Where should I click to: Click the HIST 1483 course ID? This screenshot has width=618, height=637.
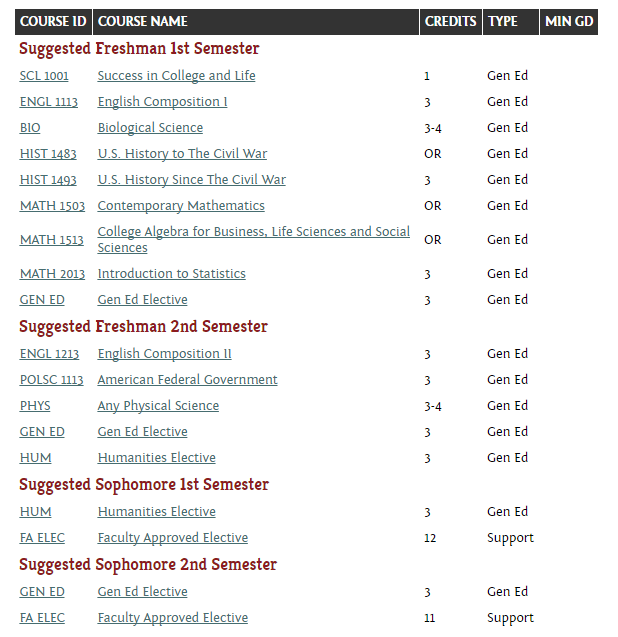coord(48,154)
